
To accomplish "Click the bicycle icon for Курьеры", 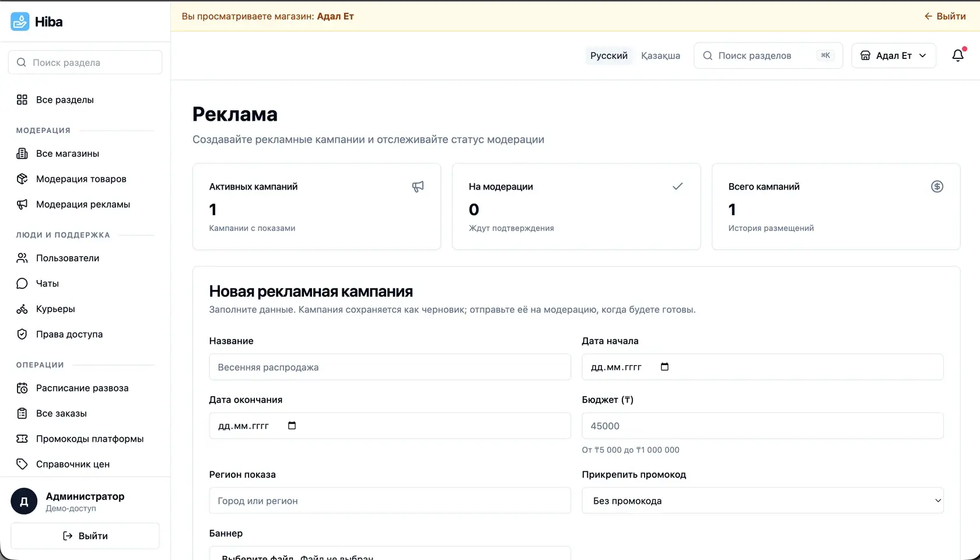I will click(22, 309).
